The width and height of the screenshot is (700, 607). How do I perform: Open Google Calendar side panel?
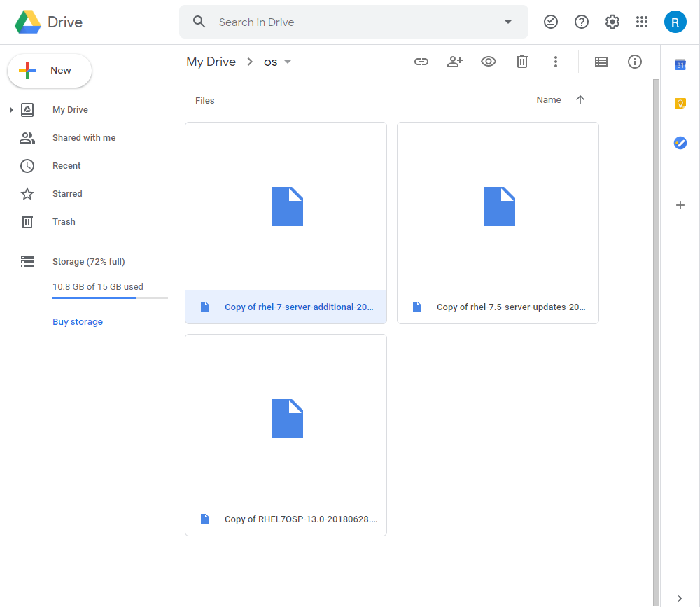[x=680, y=65]
